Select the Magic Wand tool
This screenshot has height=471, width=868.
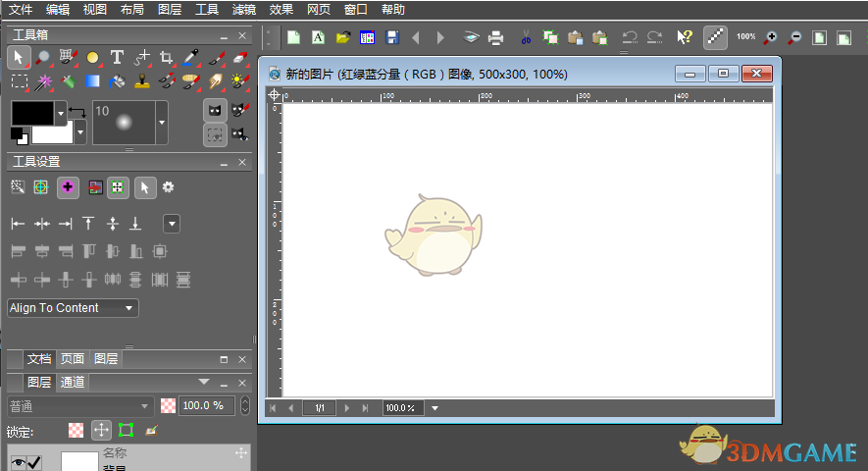pyautogui.click(x=43, y=82)
